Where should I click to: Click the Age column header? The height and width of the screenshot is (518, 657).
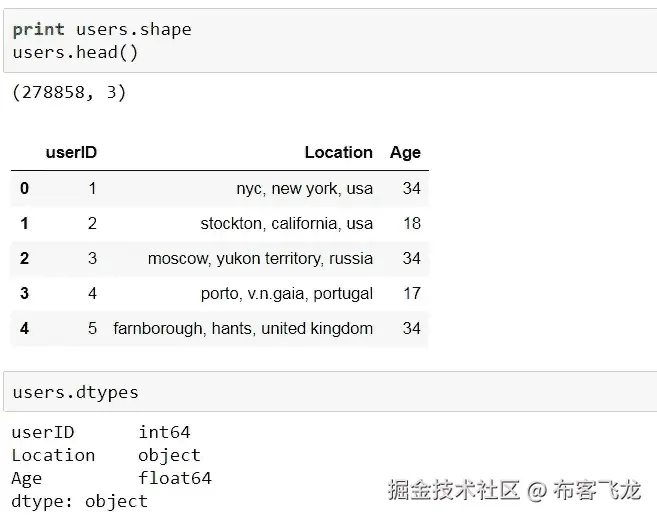[x=405, y=153]
